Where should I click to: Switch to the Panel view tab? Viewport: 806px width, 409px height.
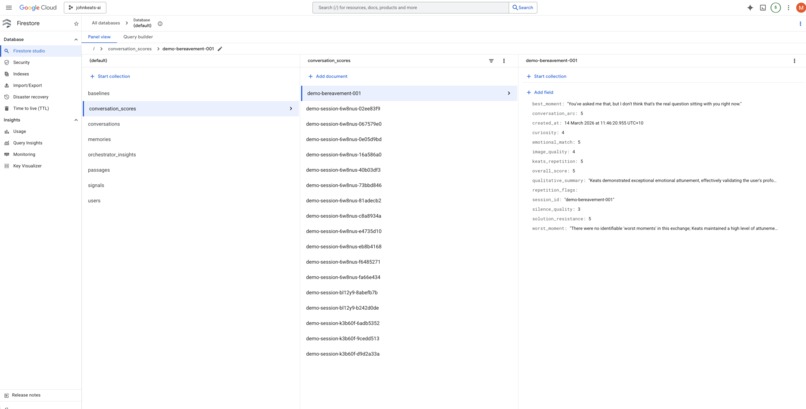(x=99, y=37)
